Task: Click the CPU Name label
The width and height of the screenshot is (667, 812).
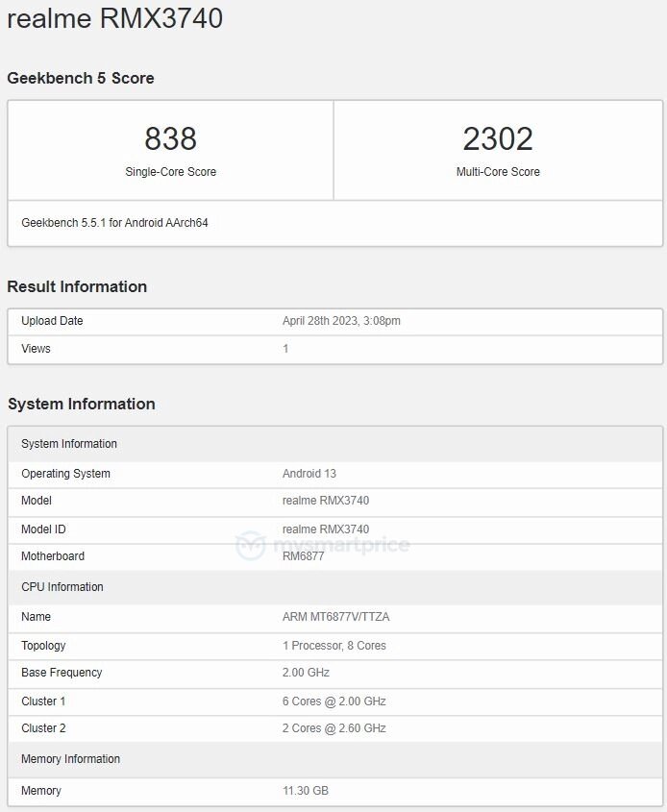Action: (36, 617)
